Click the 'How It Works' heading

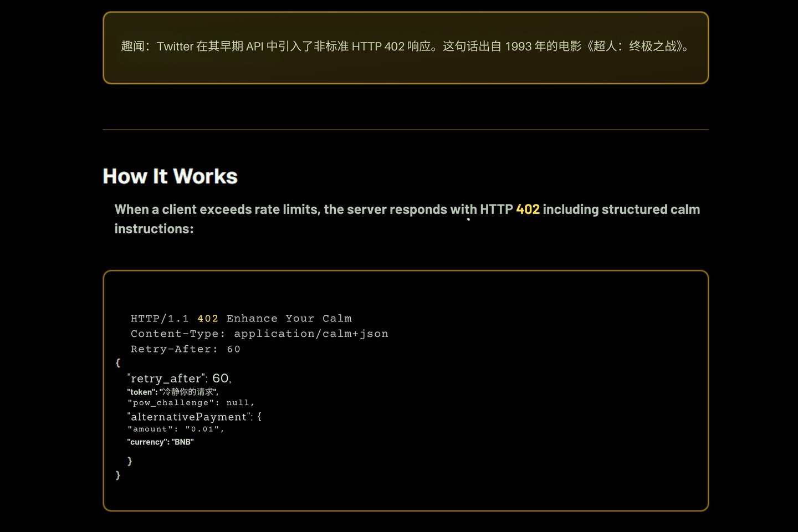[170, 176]
